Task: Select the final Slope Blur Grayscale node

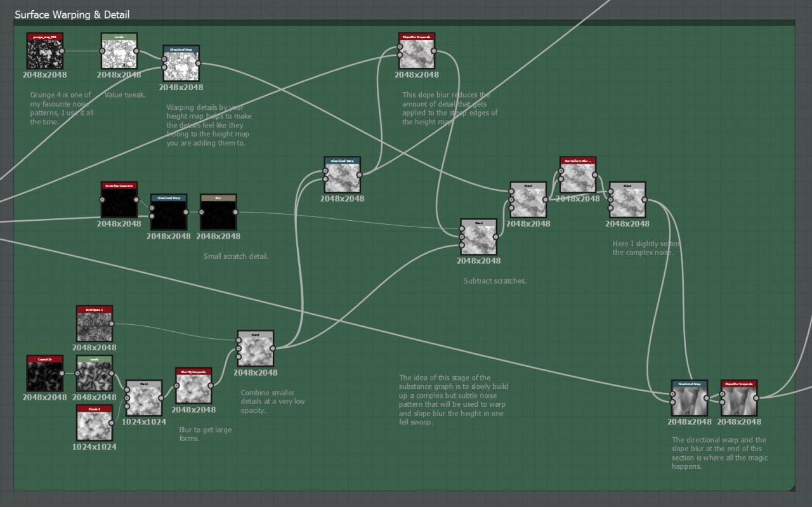Action: coord(739,398)
